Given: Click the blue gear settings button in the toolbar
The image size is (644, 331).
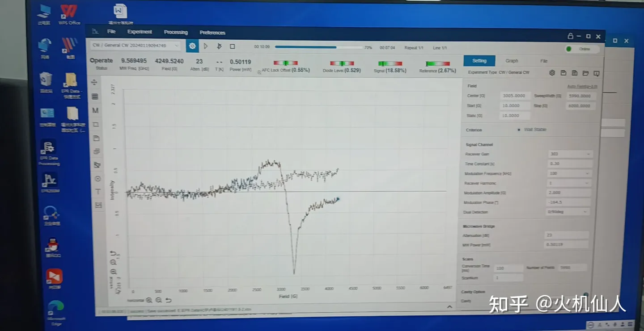Looking at the screenshot, I should (192, 46).
